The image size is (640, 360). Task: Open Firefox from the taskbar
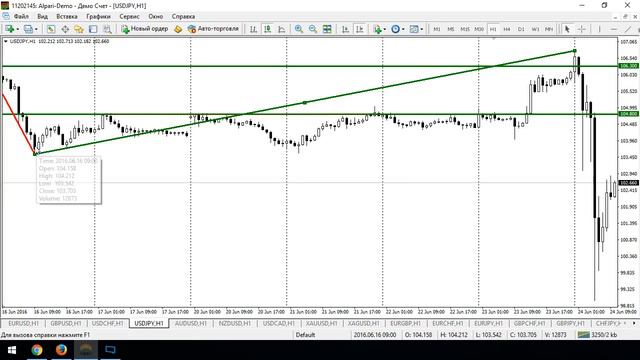[61, 350]
